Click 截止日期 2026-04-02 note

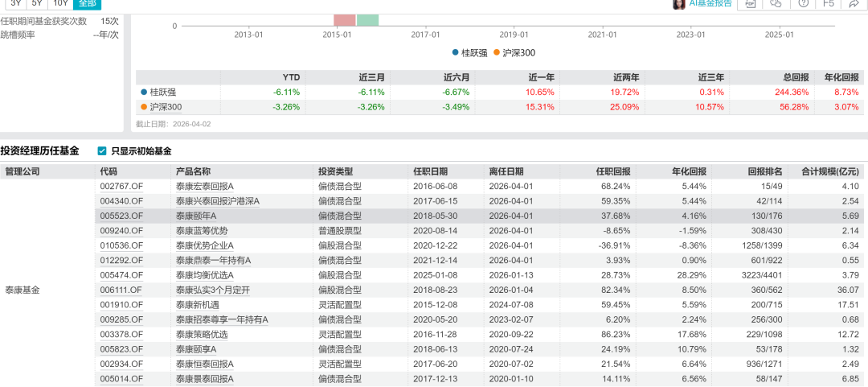(174, 124)
